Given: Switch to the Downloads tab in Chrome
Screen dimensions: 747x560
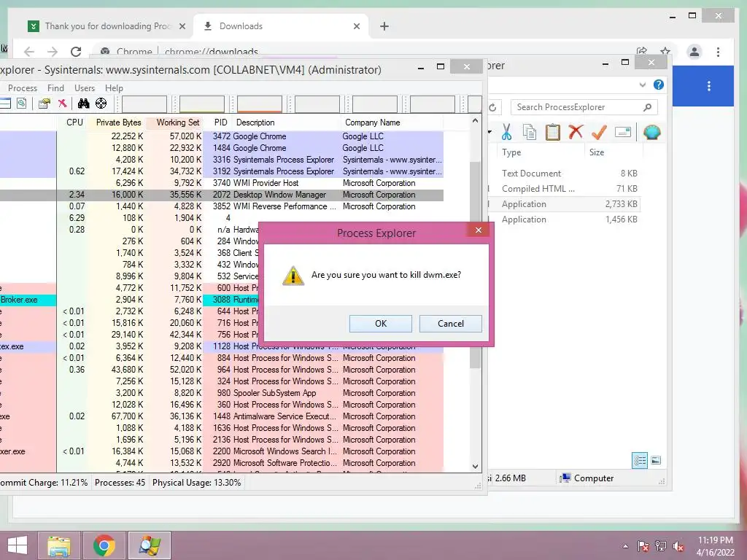Looking at the screenshot, I should point(281,26).
